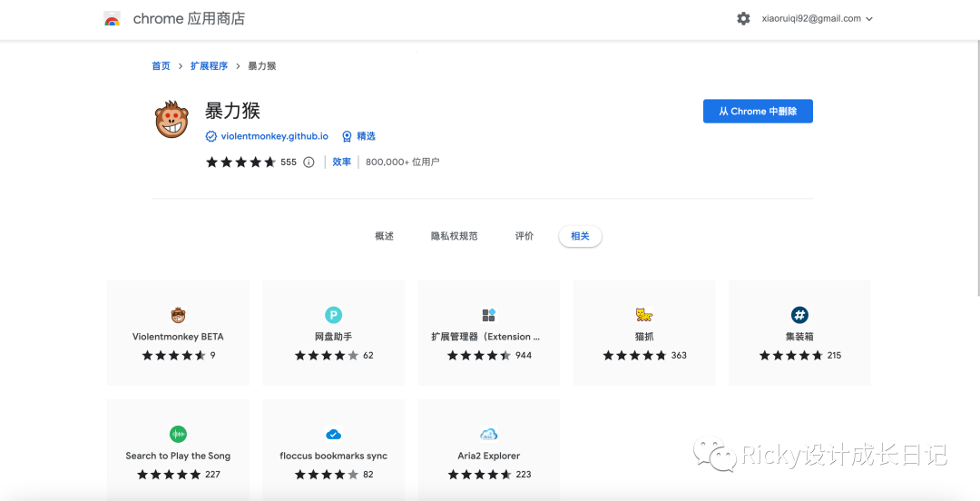Click the 猫抓 yellow cat icon
This screenshot has height=501, width=980.
tap(643, 315)
